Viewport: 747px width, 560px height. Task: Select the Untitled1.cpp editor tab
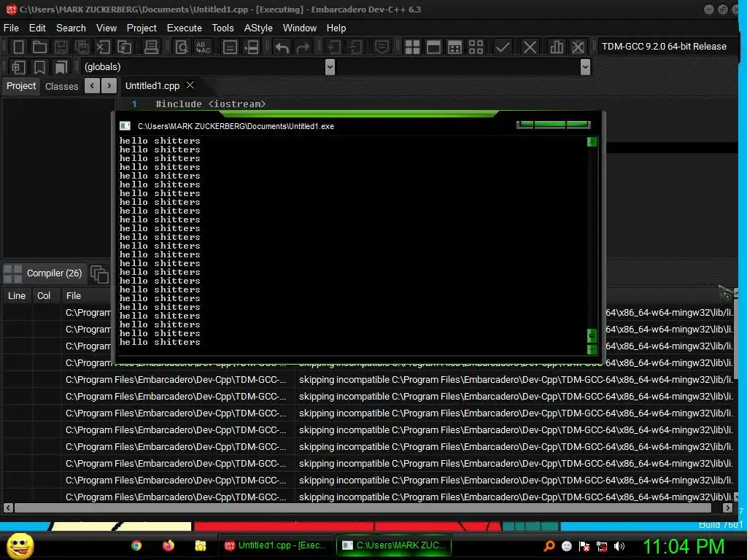point(152,86)
